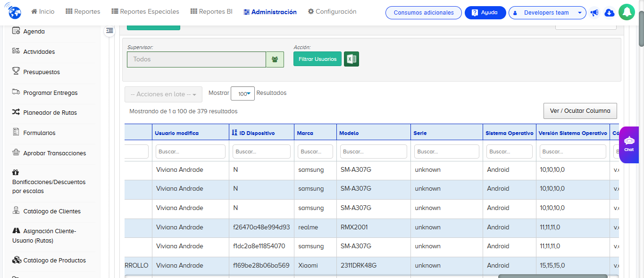Click the supervisor group picker icon

tap(275, 59)
